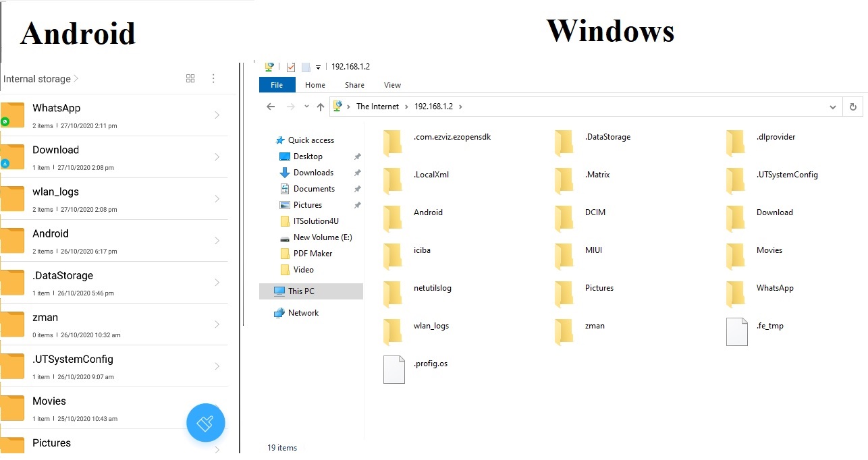This screenshot has height=460, width=868.
Task: Open the address bar history dropdown
Action: point(833,107)
